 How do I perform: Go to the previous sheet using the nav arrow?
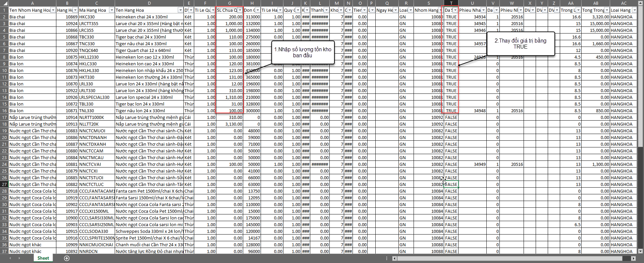point(10,258)
